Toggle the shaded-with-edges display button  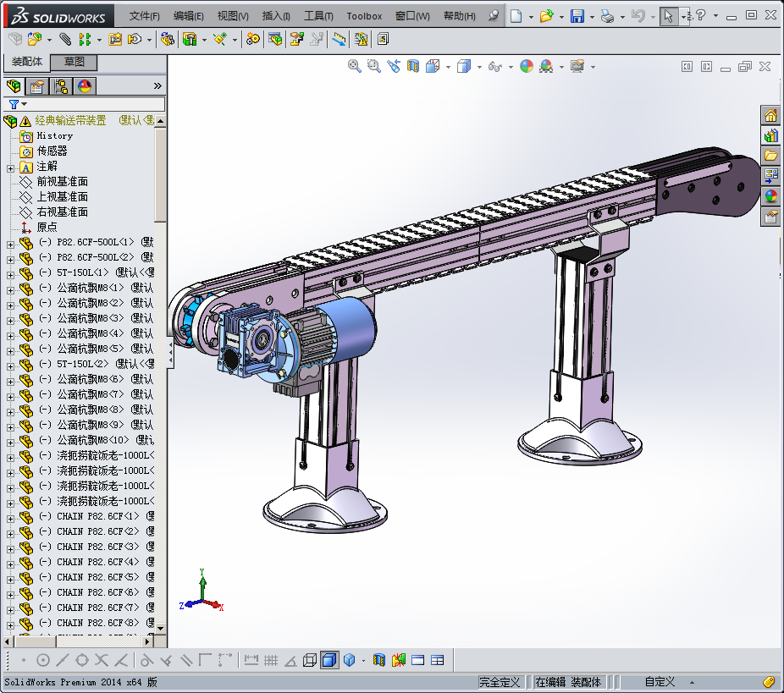coord(329,660)
